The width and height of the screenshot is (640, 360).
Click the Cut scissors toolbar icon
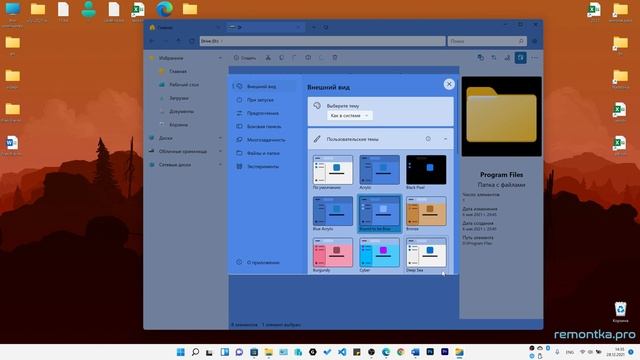268,58
